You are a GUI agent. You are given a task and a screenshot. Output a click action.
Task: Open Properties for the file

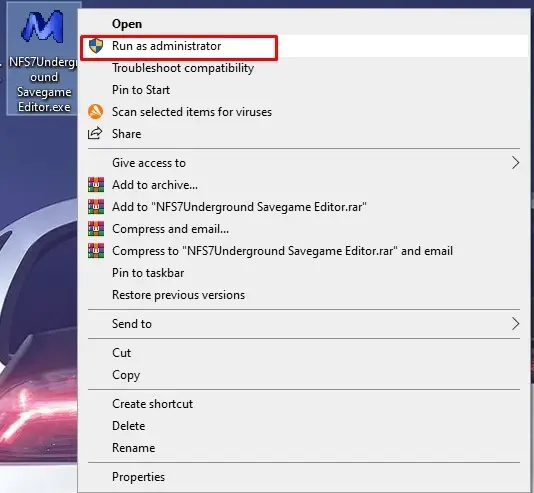[x=303, y=477]
